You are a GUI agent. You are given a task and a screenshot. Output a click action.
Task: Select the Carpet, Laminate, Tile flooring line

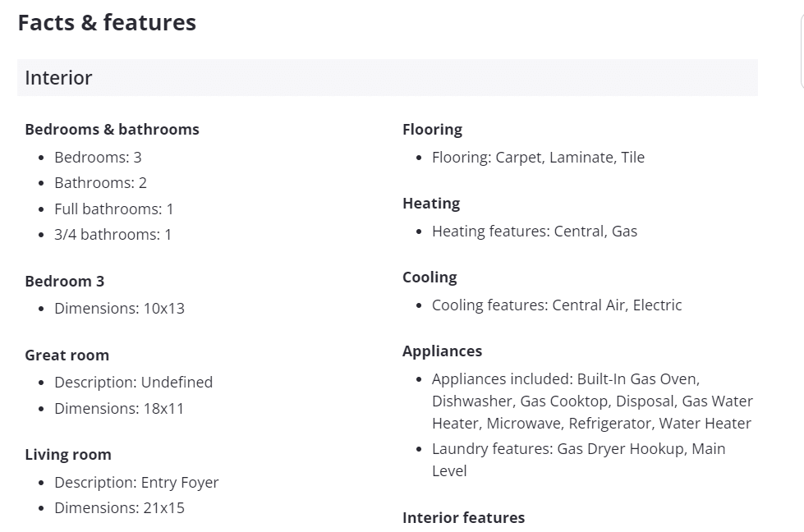(538, 158)
